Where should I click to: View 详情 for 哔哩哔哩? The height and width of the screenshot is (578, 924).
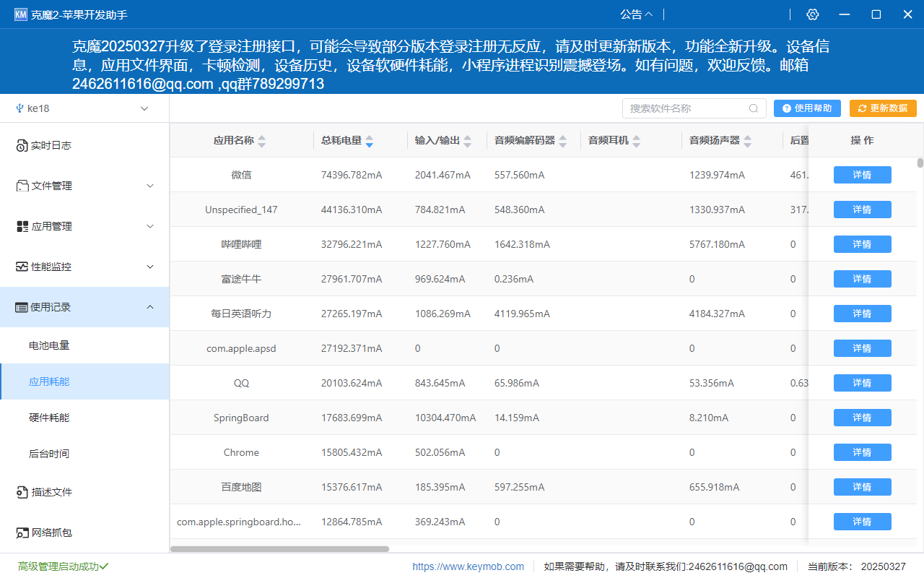coord(862,244)
